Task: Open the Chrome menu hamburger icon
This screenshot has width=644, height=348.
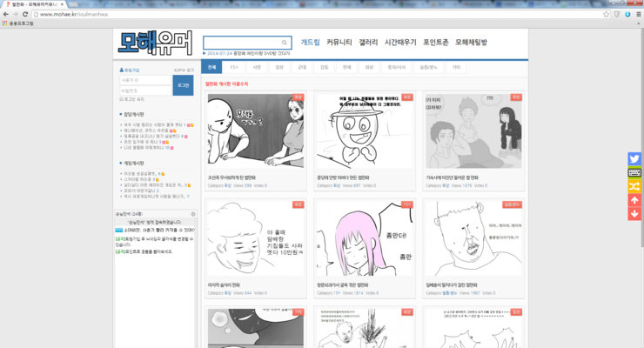Action: pyautogui.click(x=639, y=15)
